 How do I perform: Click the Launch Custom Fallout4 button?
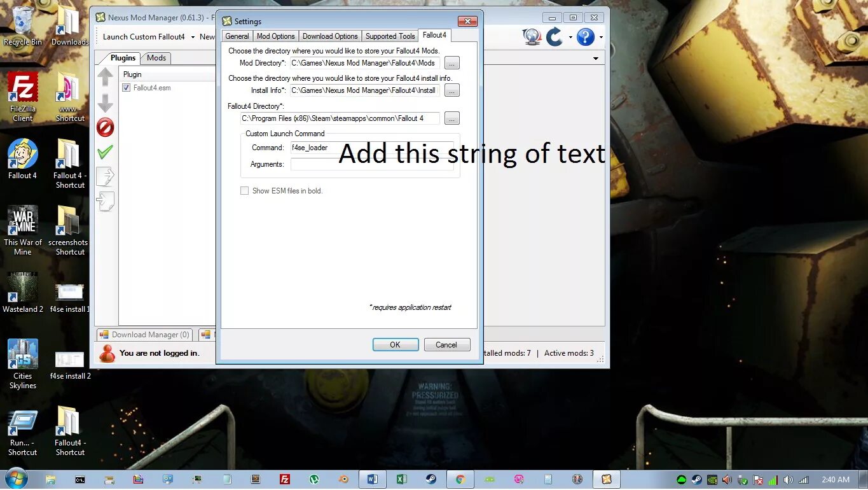(144, 37)
